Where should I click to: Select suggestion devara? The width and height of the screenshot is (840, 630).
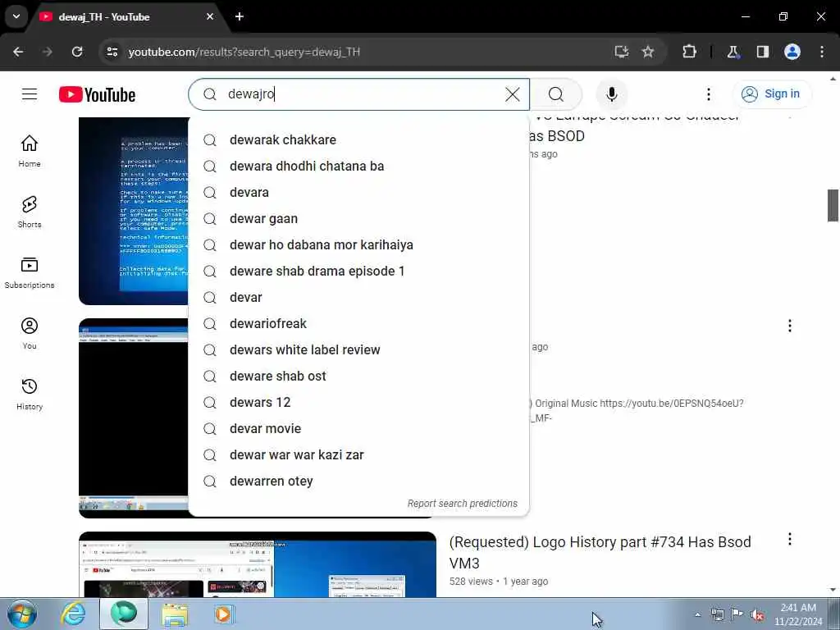[359, 192]
